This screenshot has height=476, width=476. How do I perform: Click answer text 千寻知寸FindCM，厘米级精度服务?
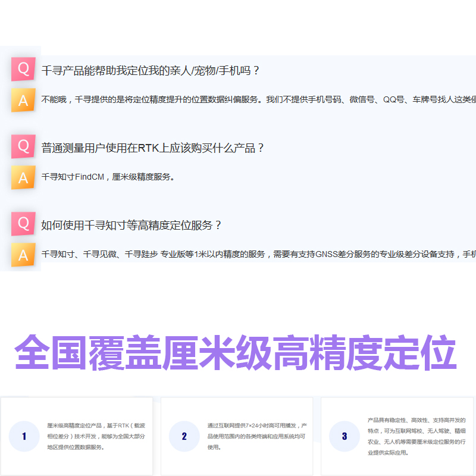point(108,177)
